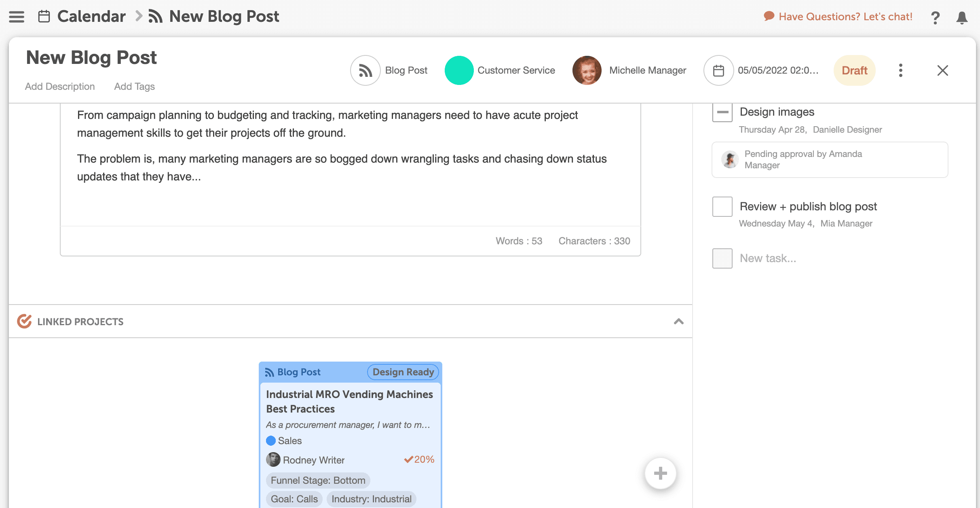The image size is (980, 508).
Task: Open the 05/05/2022 date picker
Action: 778,70
